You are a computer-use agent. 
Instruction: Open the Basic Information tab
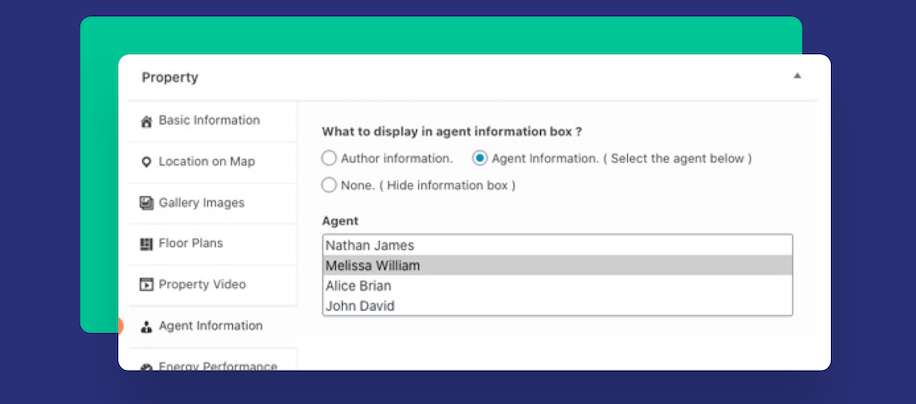(209, 120)
